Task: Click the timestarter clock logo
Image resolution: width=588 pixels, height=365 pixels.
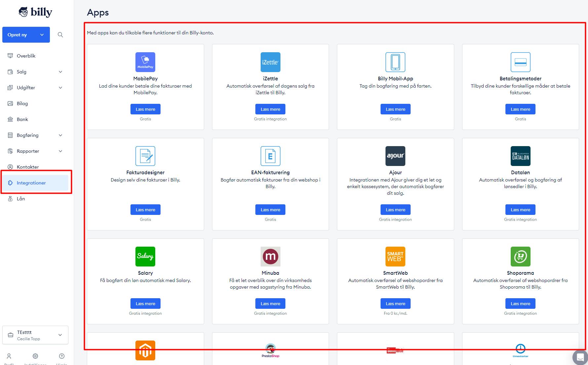Action: 520,350
